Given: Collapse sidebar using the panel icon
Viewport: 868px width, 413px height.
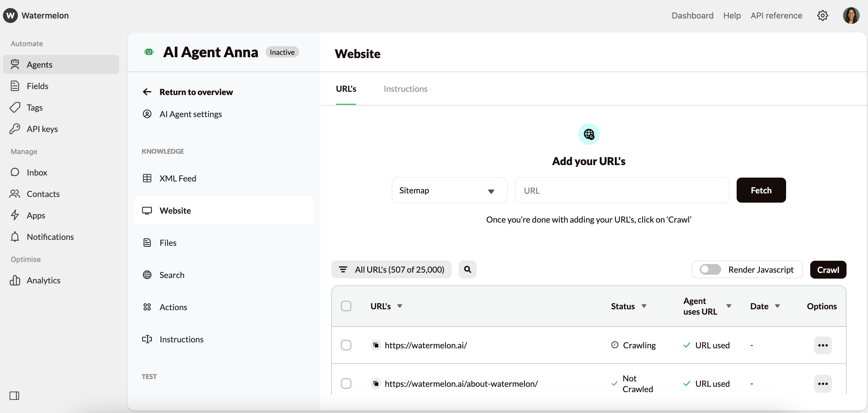Looking at the screenshot, I should (14, 395).
